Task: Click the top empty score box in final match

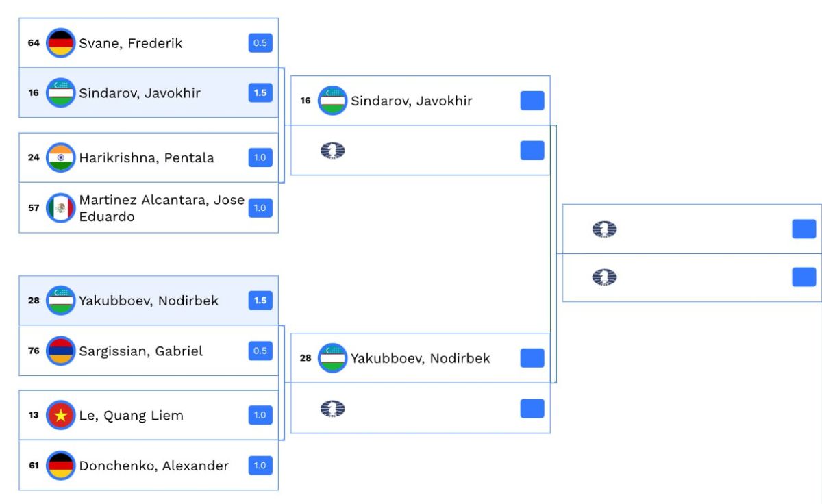Action: (804, 229)
